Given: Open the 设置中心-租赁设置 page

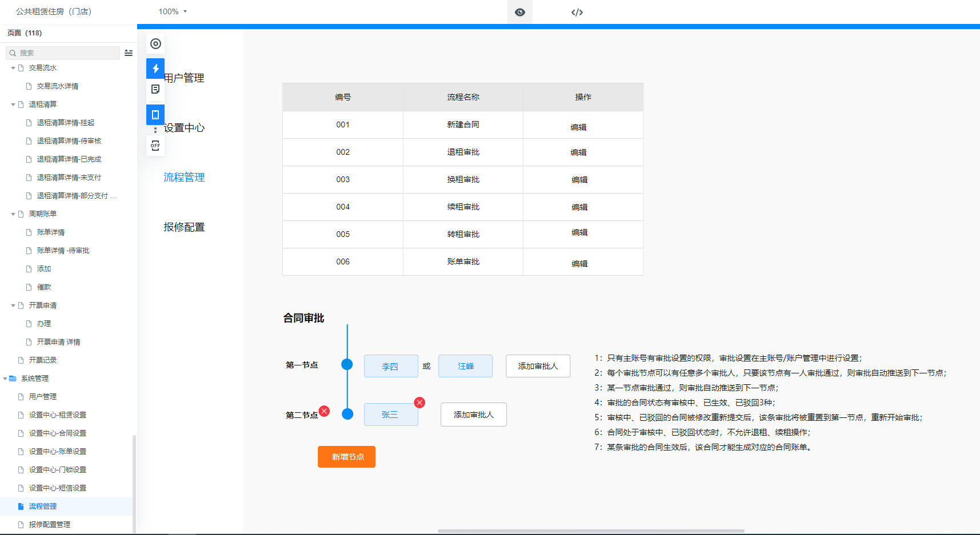Looking at the screenshot, I should point(58,415).
